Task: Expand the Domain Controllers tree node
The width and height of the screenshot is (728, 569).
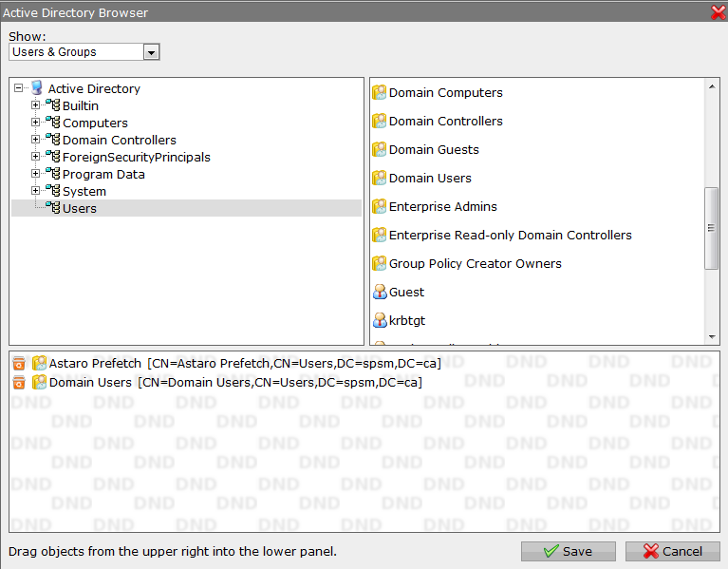Action: [36, 140]
